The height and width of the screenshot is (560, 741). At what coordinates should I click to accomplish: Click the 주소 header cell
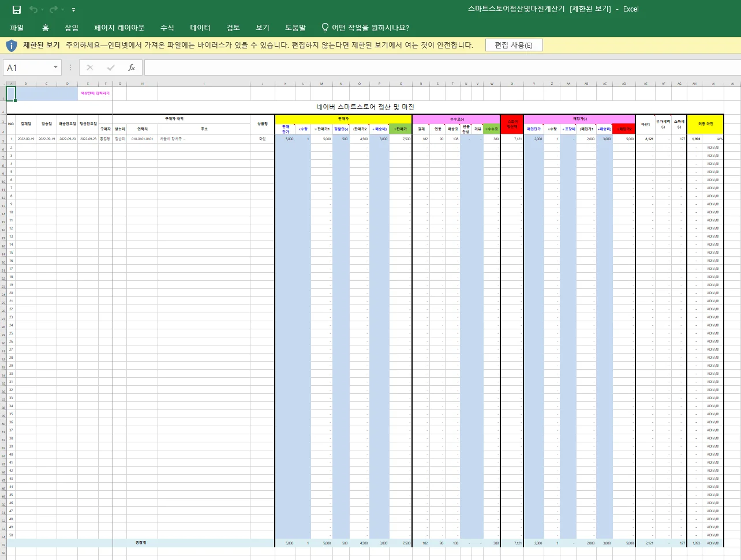204,129
